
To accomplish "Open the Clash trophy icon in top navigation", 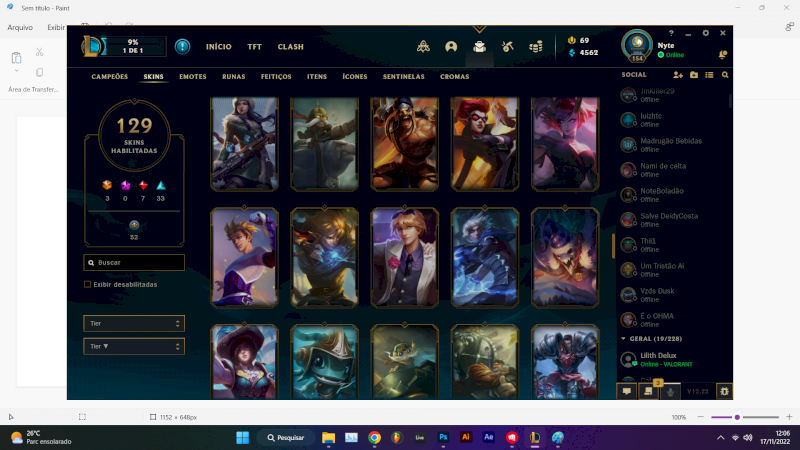I will coord(423,47).
